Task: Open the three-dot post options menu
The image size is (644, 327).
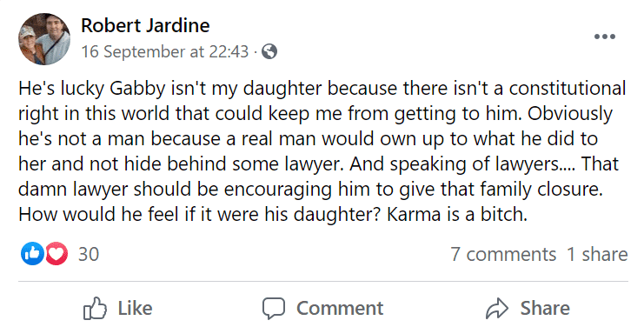Action: [605, 37]
